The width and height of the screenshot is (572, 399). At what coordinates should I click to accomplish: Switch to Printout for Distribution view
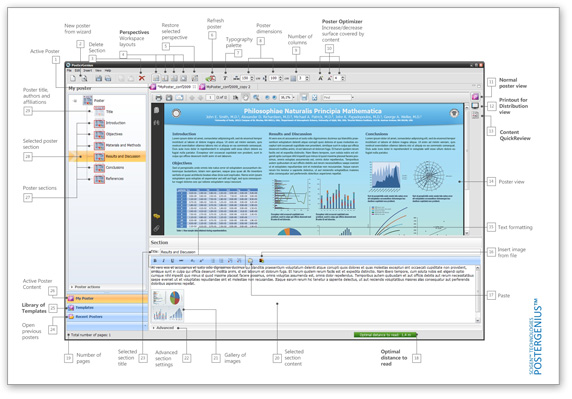pos(475,106)
